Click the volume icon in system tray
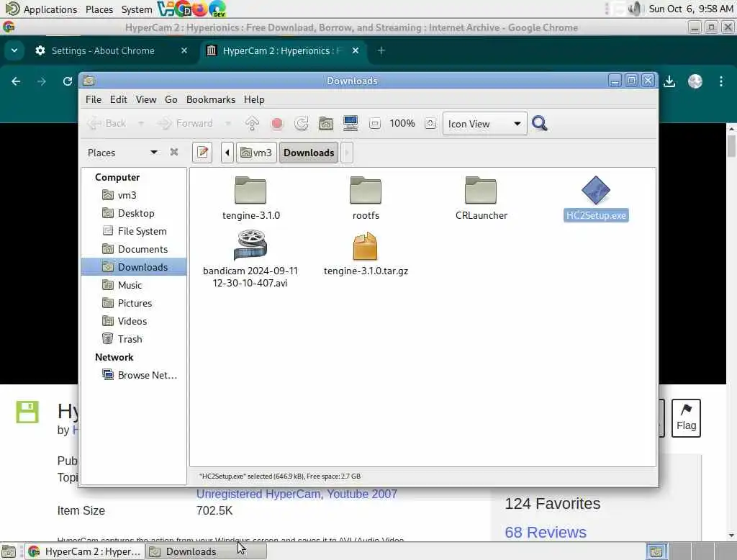The image size is (737, 560). pos(634,9)
